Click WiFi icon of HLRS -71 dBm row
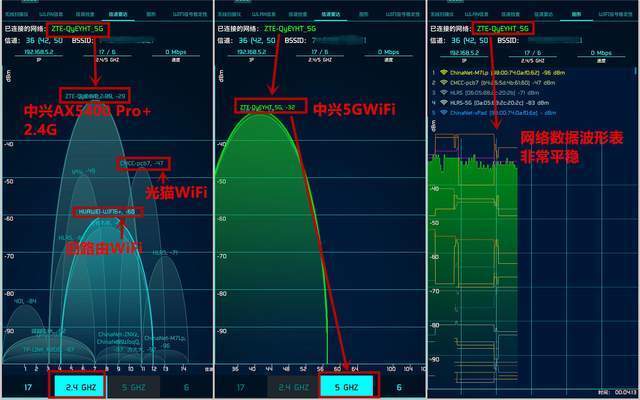This screenshot has width=640, height=400. (x=444, y=93)
